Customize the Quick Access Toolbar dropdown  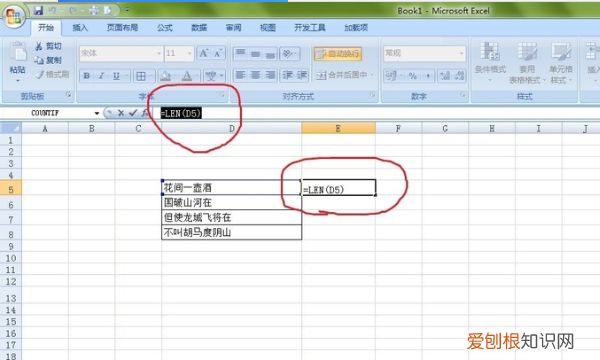tap(127, 10)
